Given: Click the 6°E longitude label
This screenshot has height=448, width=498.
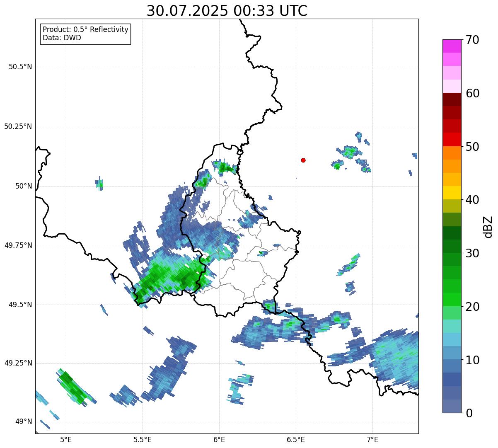Looking at the screenshot, I should click(x=219, y=439).
